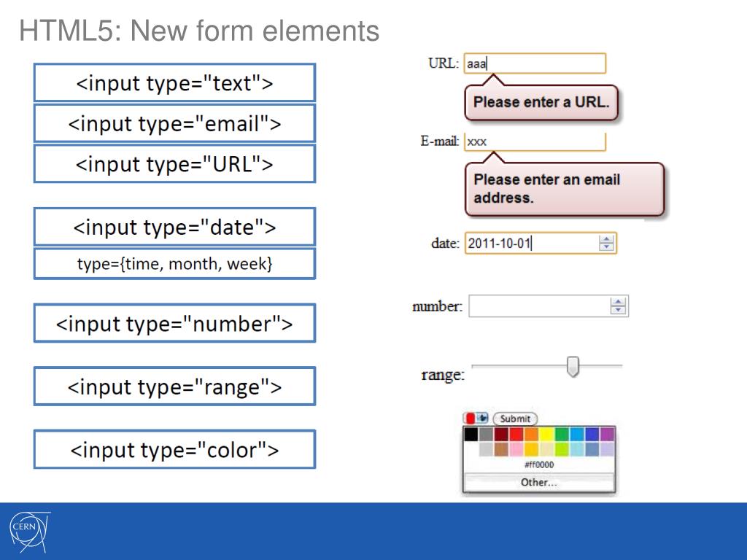
Task: Increment the date field with up arrow
Action: pos(606,239)
